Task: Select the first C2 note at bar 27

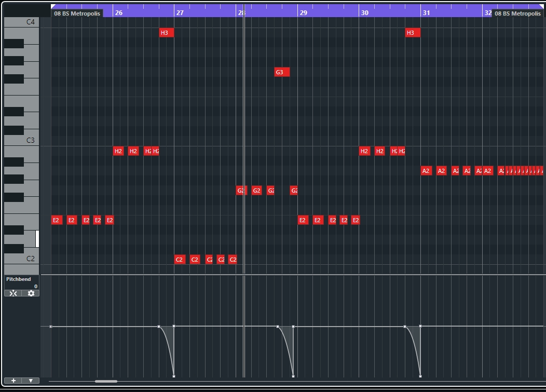Action: click(x=180, y=260)
